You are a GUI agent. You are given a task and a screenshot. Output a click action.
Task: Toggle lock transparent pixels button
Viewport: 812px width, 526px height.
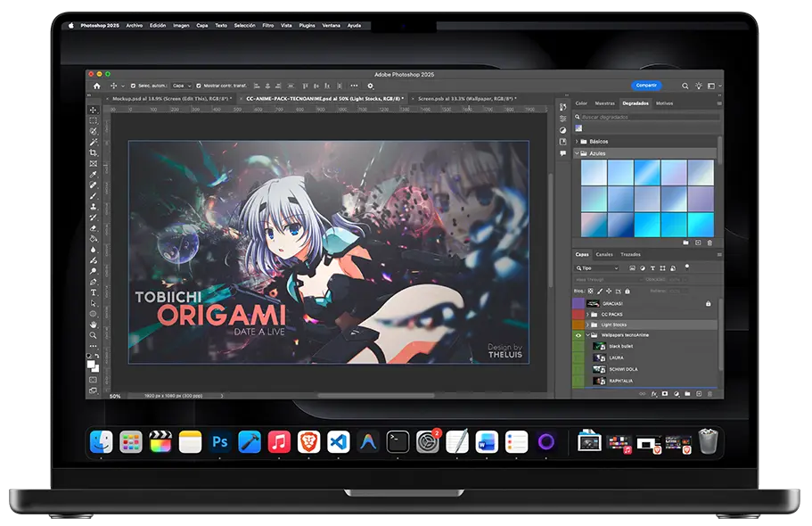(590, 292)
